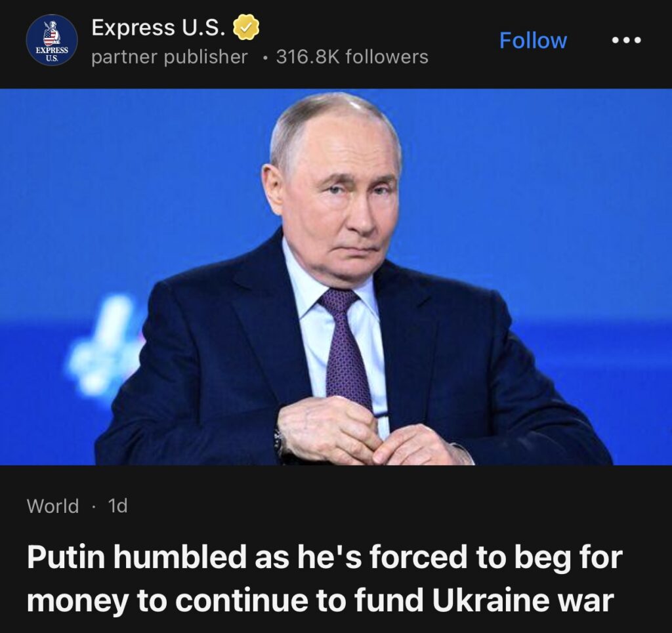
Task: View the 316.8K followers count
Action: (x=352, y=57)
